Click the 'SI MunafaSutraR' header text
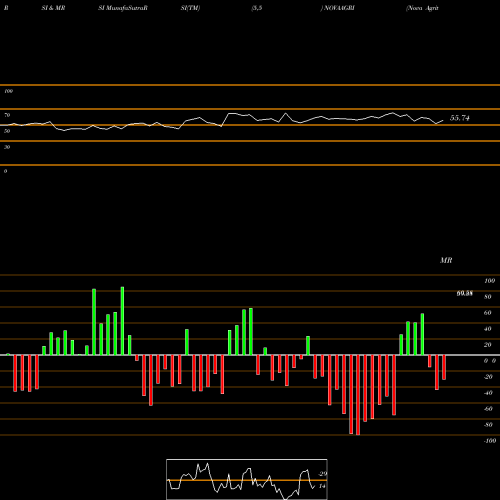This screenshot has width=500, height=500. [x=123, y=8]
